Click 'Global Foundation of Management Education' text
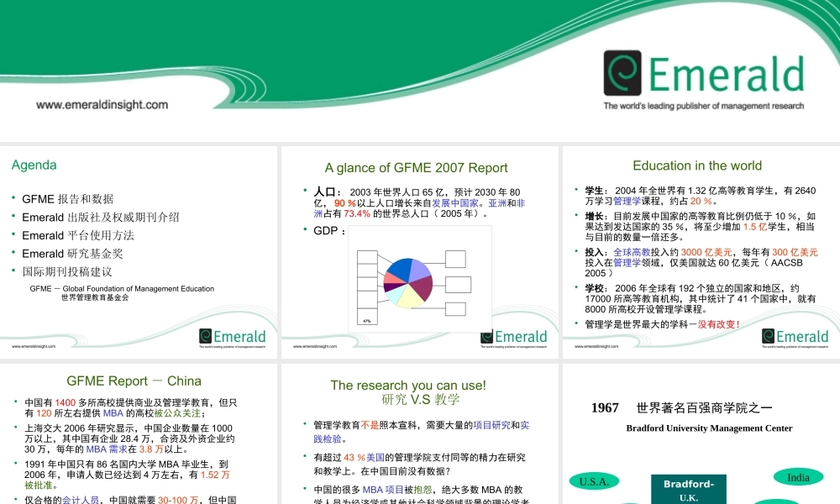 tap(139, 289)
